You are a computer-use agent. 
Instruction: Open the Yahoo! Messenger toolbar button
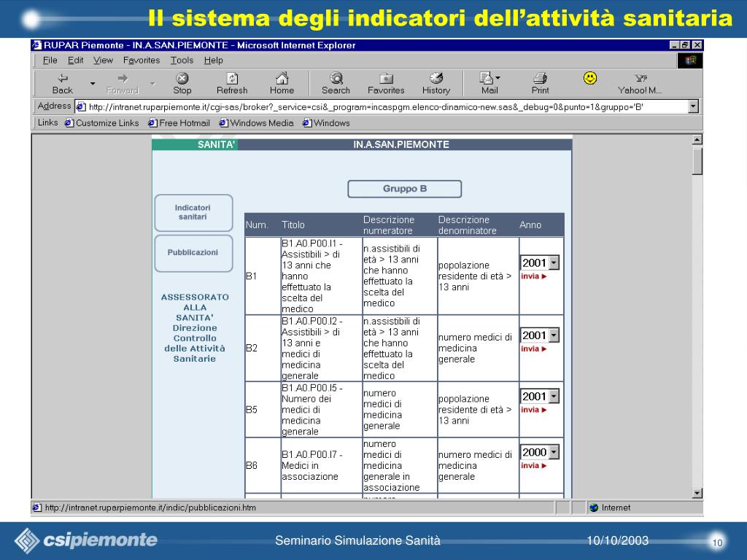tap(640, 83)
